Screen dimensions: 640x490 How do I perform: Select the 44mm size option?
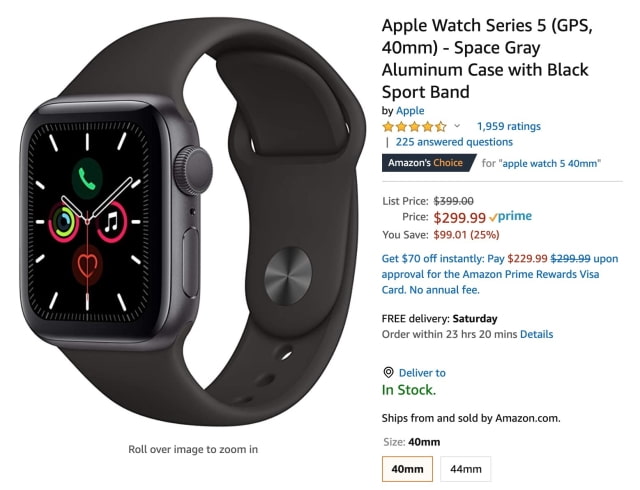(x=466, y=469)
